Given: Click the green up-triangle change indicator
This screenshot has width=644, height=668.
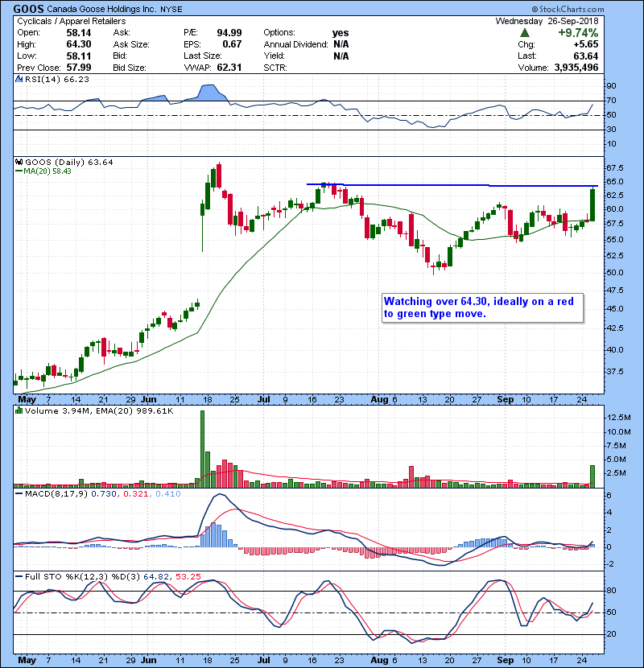Looking at the screenshot, I should pos(525,33).
